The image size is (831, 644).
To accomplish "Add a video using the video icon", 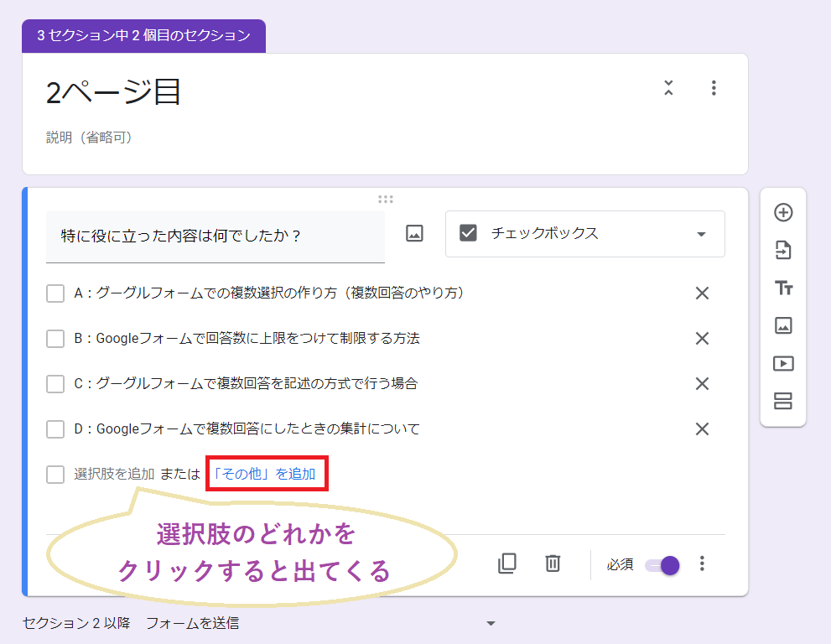I will [x=783, y=363].
